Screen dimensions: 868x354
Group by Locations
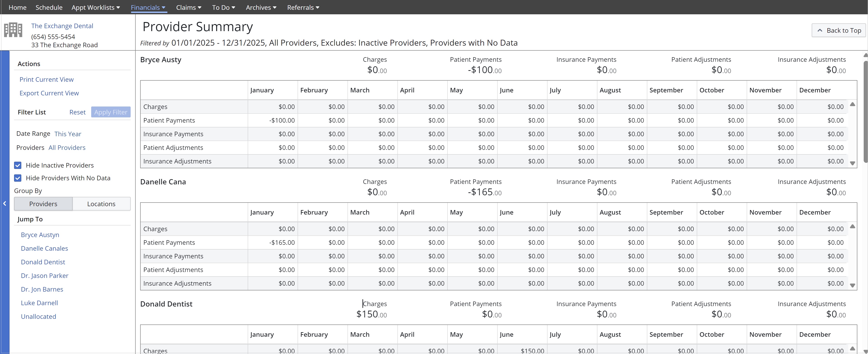pyautogui.click(x=101, y=204)
